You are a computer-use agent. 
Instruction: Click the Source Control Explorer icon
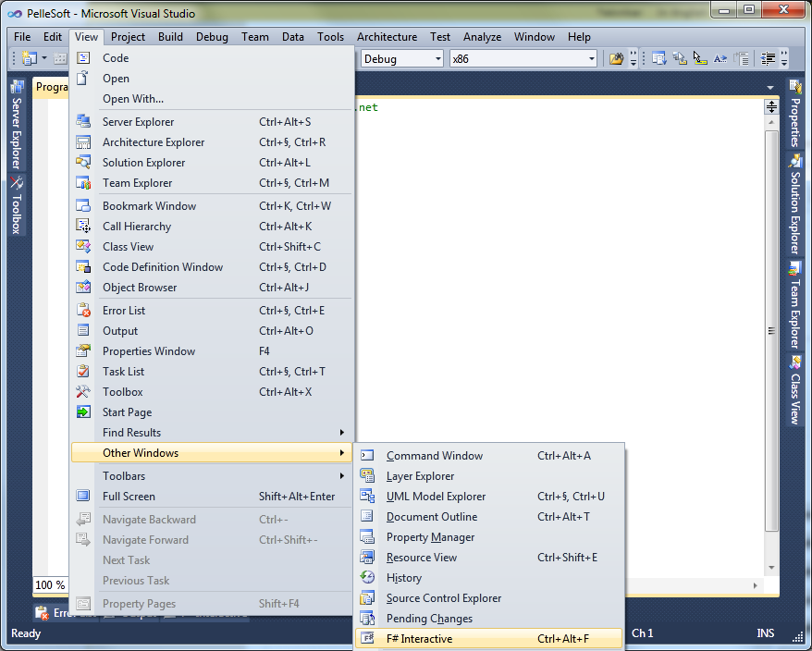tap(367, 598)
